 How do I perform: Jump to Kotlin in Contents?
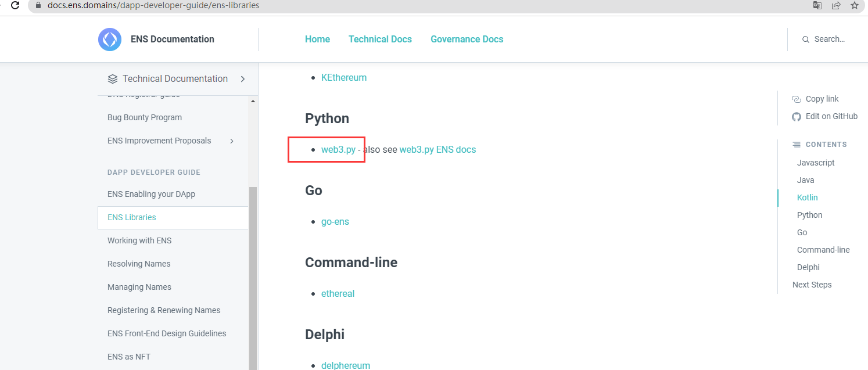pos(807,197)
